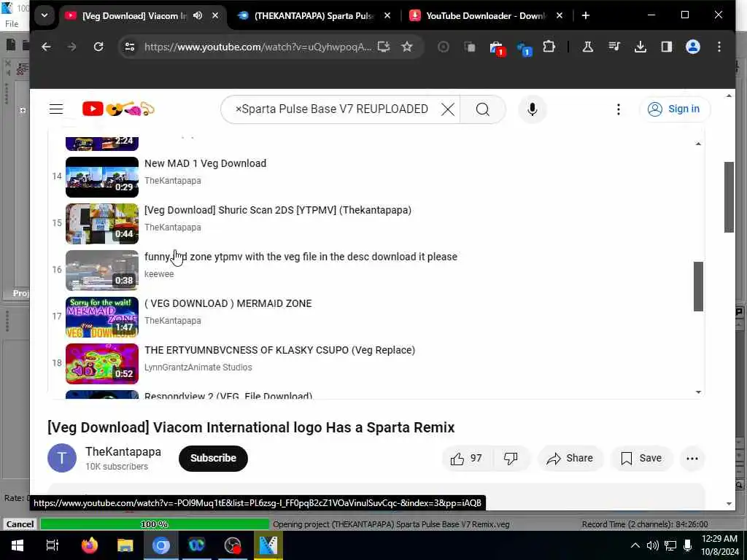The height and width of the screenshot is (560, 747).
Task: Open Windows Start menu
Action: click(18, 545)
